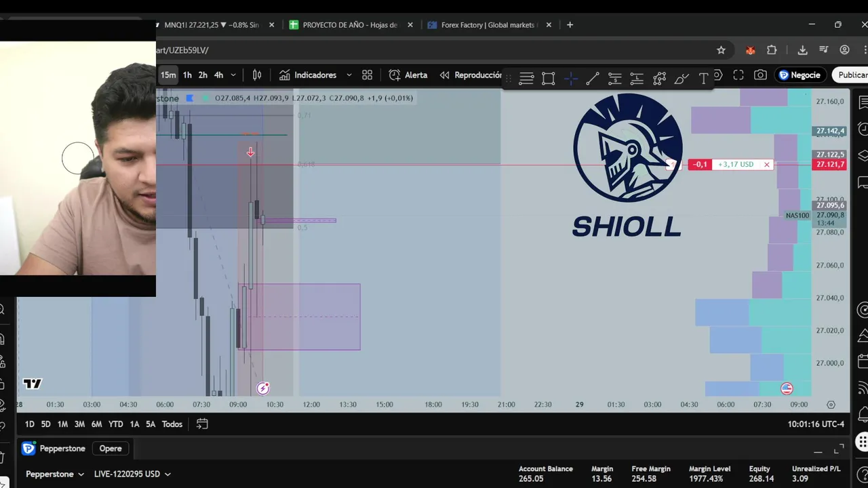Image resolution: width=868 pixels, height=488 pixels.
Task: Select the trend line tool
Action: pyautogui.click(x=593, y=79)
